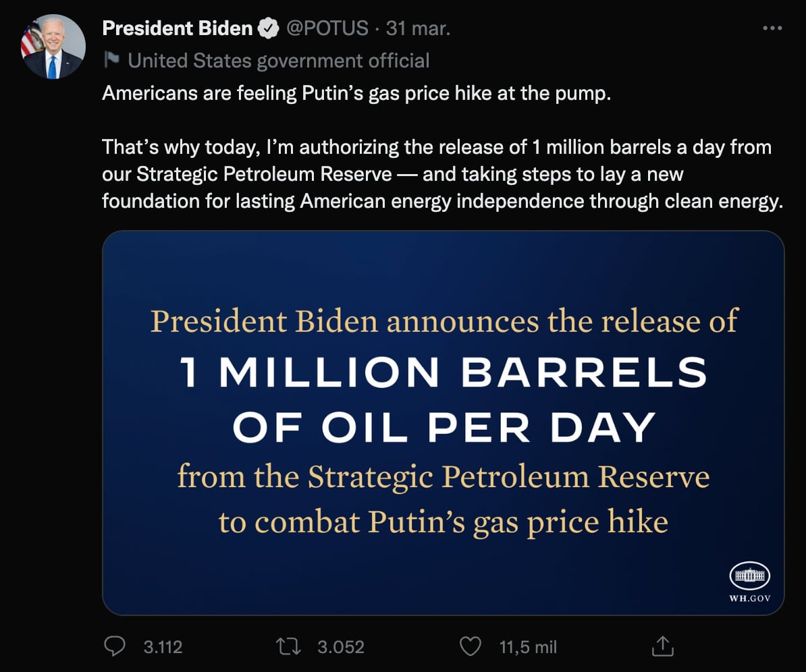806x672 pixels.
Task: Retweet the Strategic Petroleum Reserve announcement
Action: click(288, 646)
